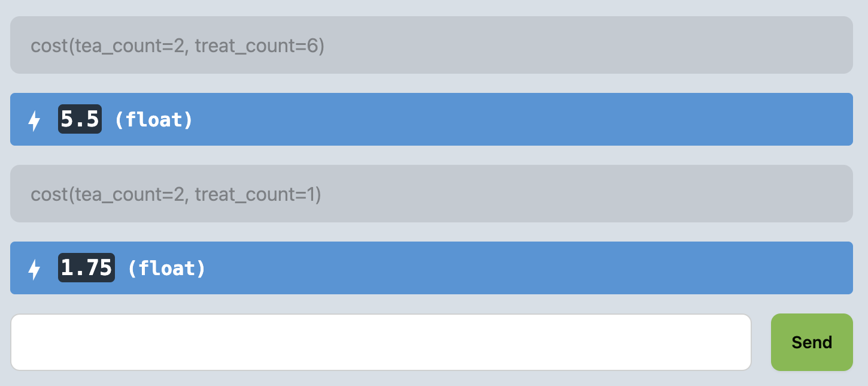The width and height of the screenshot is (868, 386).
Task: Click the lightning bolt icon beside 1.75
Action: [x=35, y=269]
